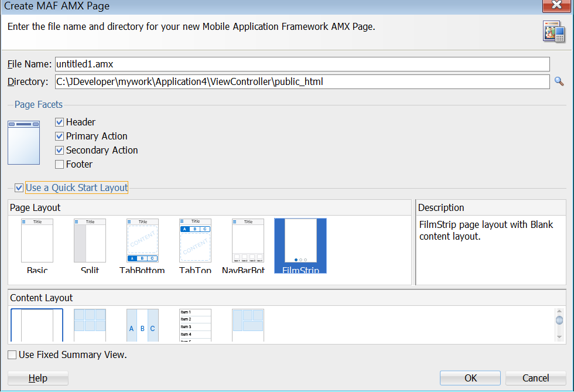Close the Create MAF AMX Page dialog
Screen dimensions: 574x392
point(556,5)
